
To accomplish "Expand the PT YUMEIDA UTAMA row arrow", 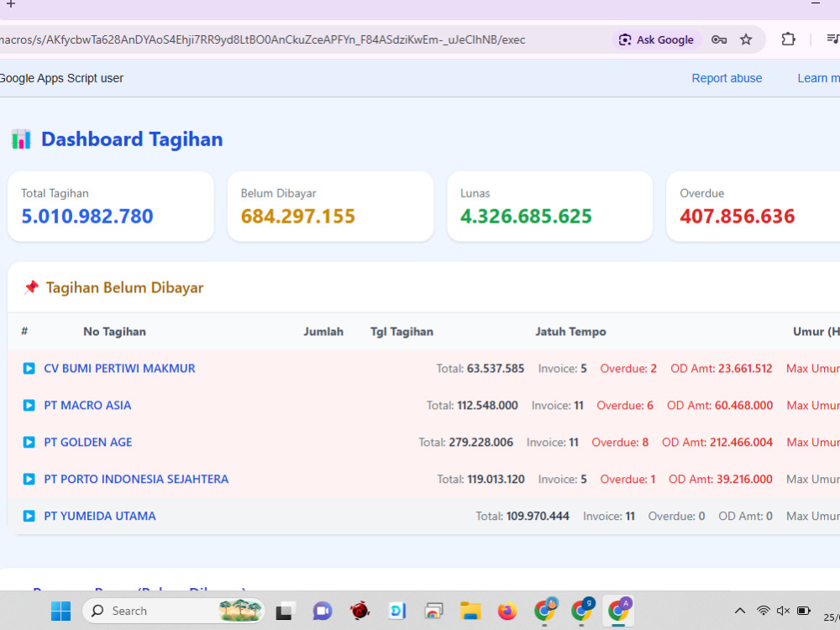I will tap(29, 517).
